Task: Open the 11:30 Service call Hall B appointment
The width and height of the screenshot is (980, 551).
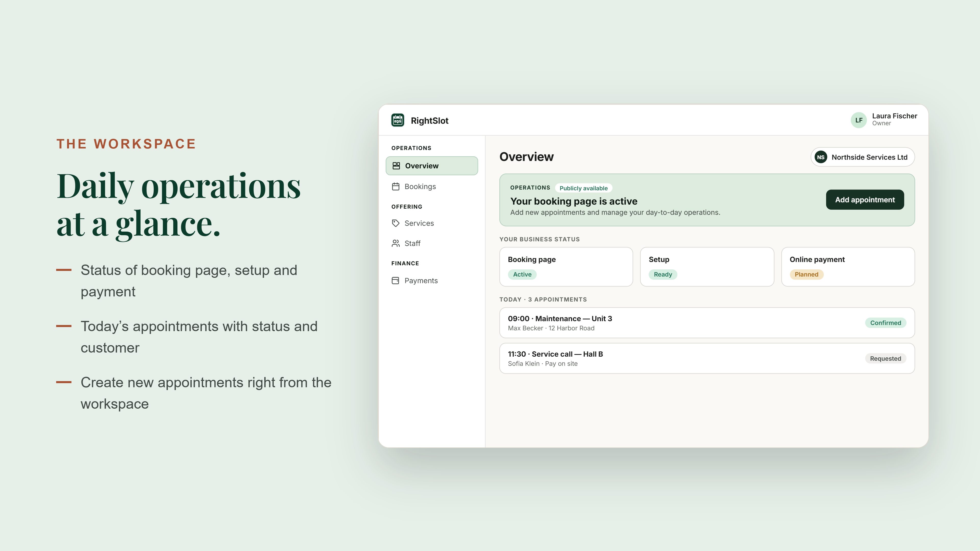Action: click(707, 358)
